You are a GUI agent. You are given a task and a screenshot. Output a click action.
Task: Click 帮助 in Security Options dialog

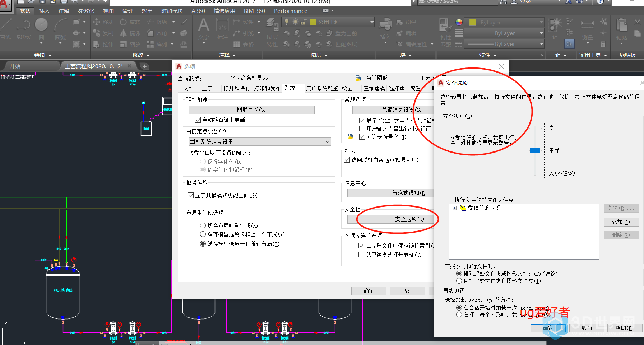click(x=624, y=328)
